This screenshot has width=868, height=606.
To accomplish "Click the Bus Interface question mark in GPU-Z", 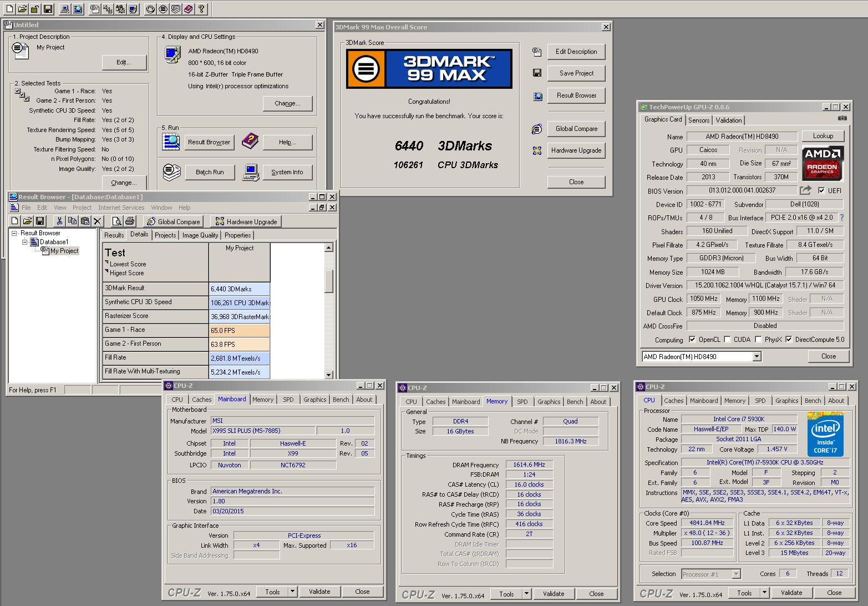I will (x=842, y=218).
